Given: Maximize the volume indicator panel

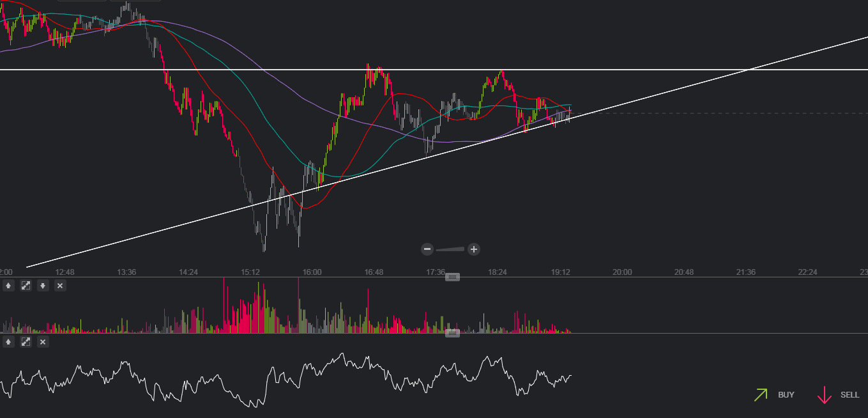Looking at the screenshot, I should pyautogui.click(x=26, y=286).
